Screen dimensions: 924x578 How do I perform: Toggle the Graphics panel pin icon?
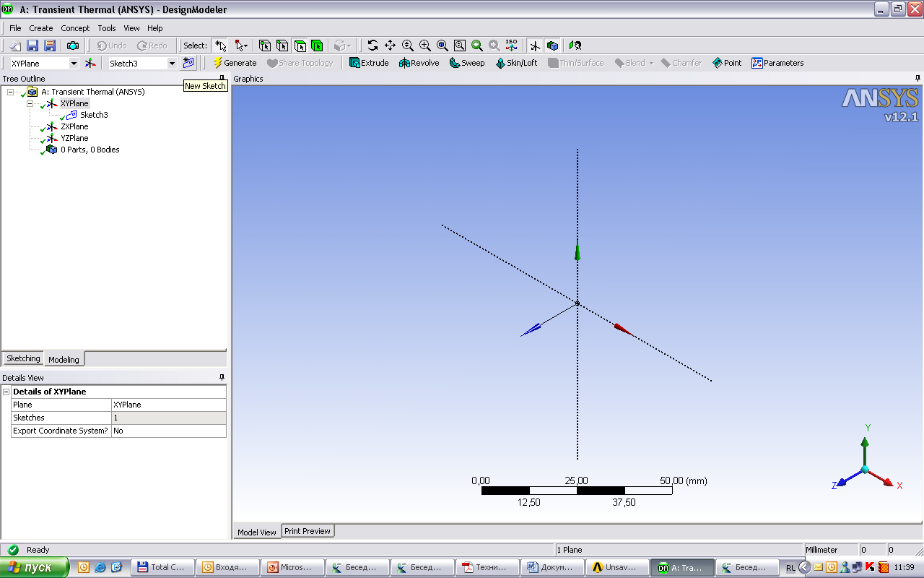click(x=918, y=78)
